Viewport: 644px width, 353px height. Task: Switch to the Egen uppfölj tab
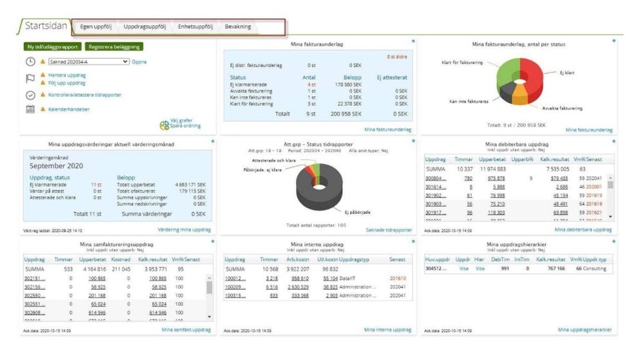point(95,26)
